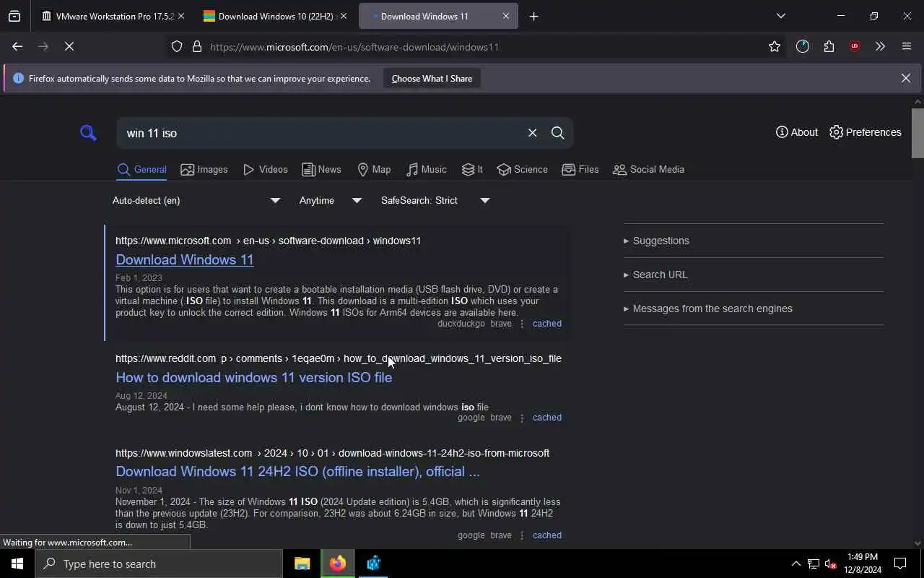This screenshot has height=578, width=924.
Task: Open more options for microsoft.com result
Action: (522, 324)
